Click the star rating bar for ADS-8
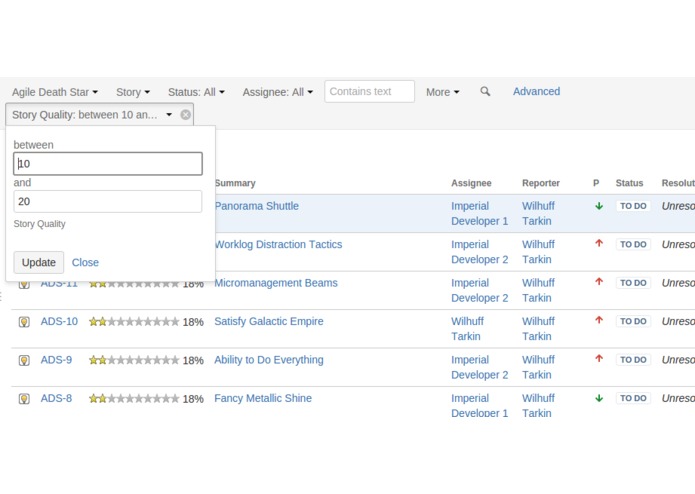695x494 pixels. pos(134,399)
